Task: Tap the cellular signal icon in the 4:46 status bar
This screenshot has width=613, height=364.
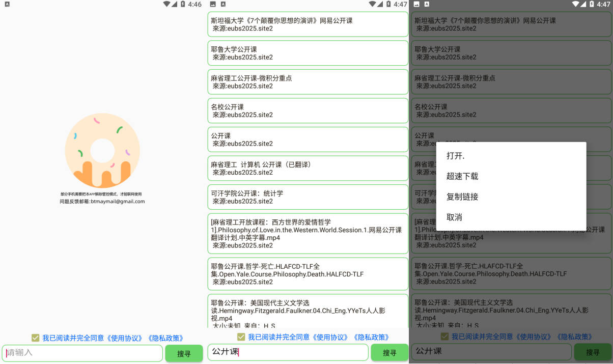Action: click(175, 4)
